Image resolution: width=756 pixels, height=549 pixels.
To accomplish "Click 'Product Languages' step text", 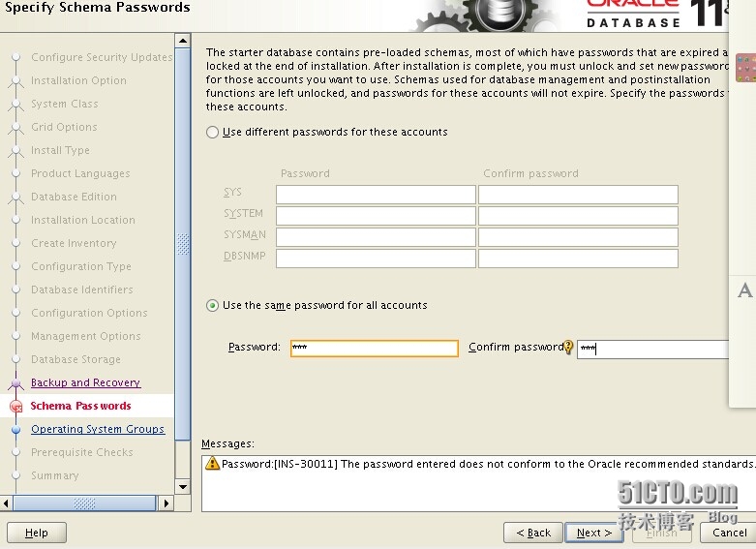I will click(80, 173).
